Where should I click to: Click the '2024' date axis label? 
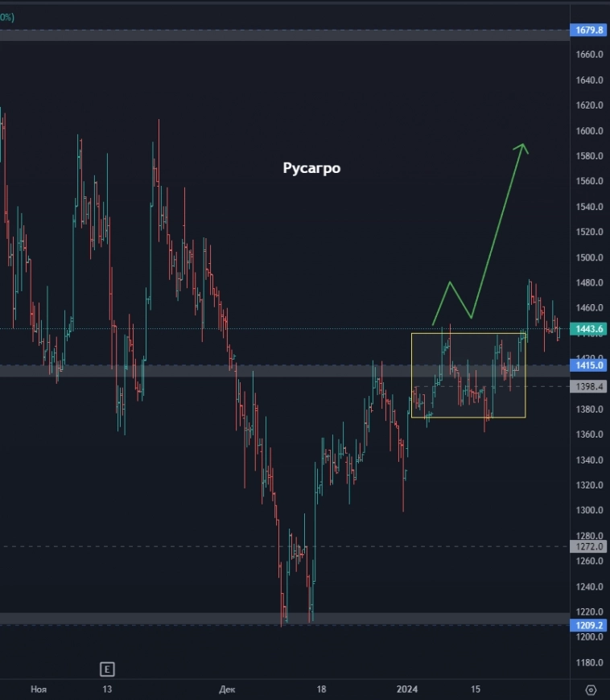pyautogui.click(x=407, y=690)
